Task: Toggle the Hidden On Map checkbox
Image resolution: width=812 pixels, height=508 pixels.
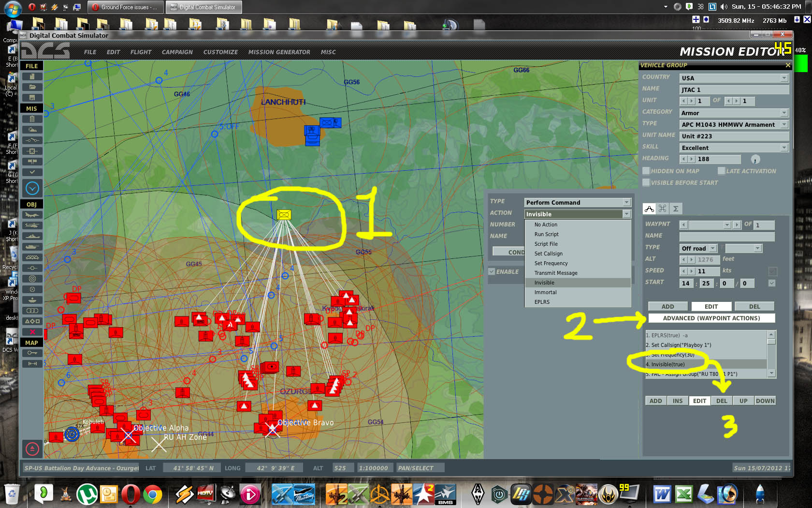Action: [646, 171]
